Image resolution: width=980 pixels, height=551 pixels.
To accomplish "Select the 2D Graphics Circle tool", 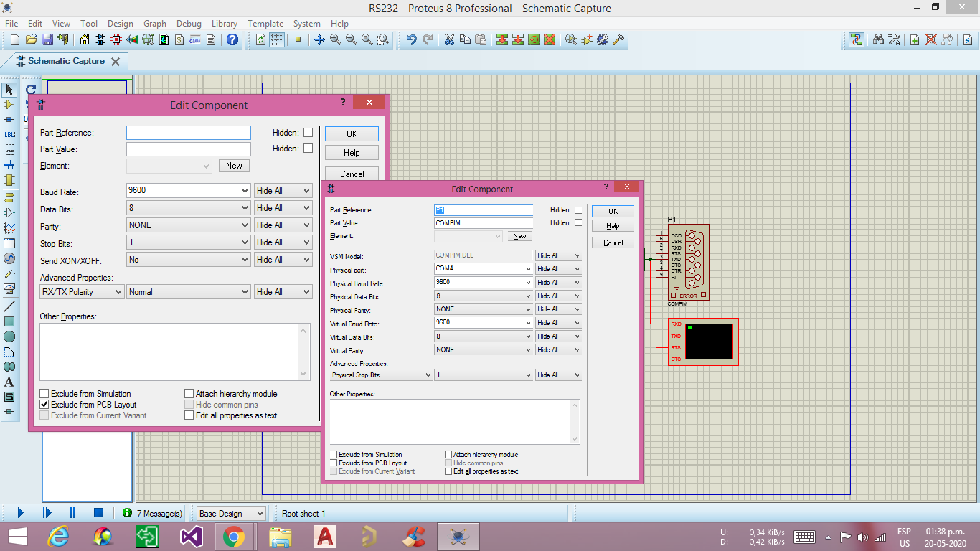I will point(9,336).
